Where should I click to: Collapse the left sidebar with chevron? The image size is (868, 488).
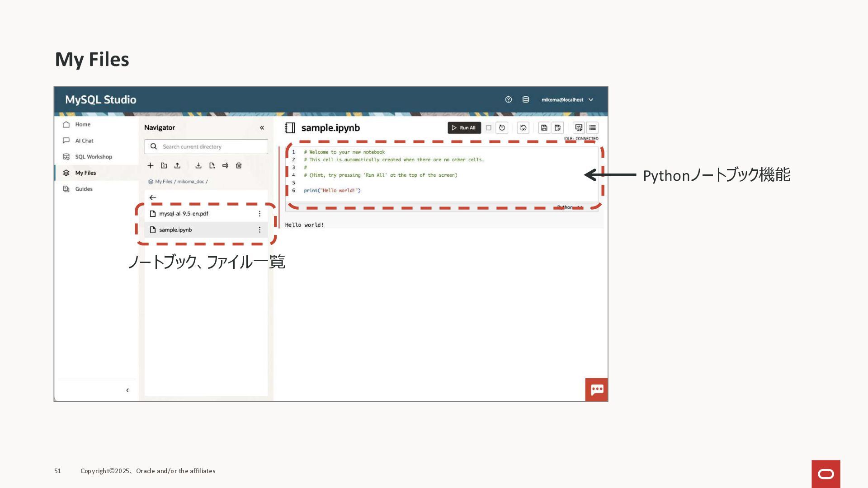[x=127, y=390]
